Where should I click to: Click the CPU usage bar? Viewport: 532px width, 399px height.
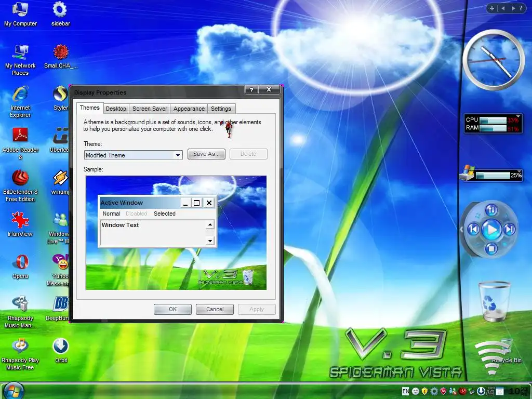click(494, 120)
